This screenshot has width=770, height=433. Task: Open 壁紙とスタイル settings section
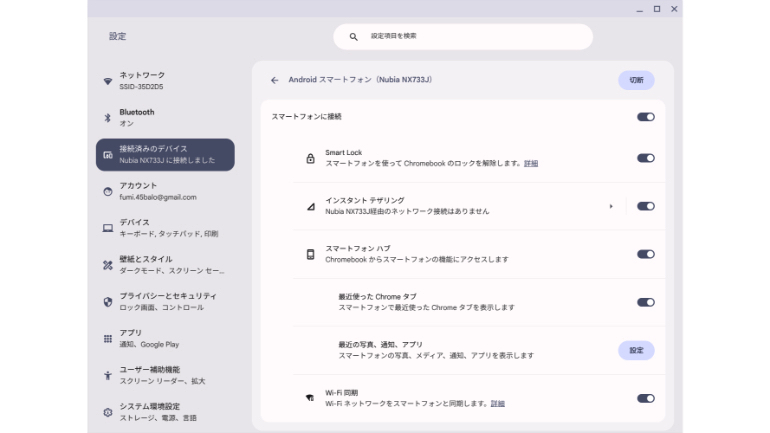(165, 265)
